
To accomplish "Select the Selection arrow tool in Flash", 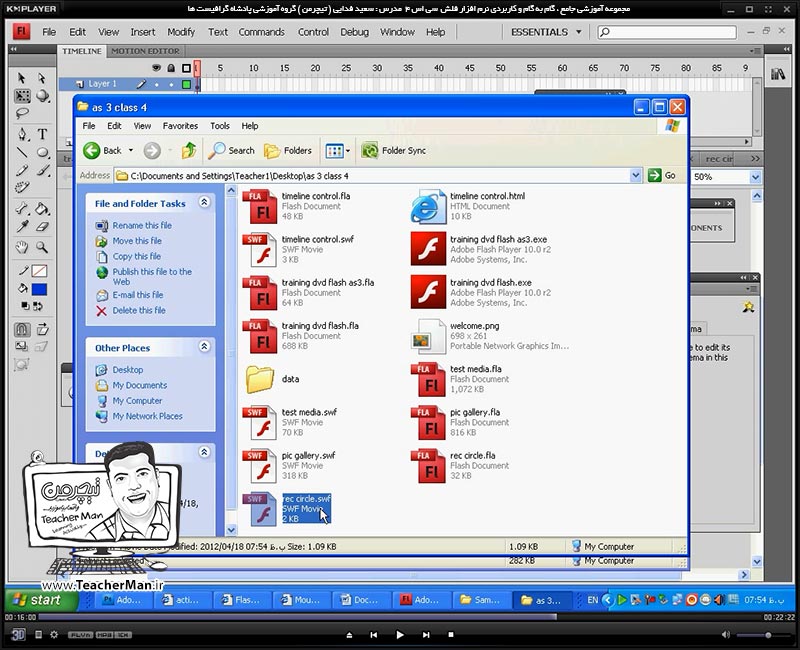I will point(21,78).
